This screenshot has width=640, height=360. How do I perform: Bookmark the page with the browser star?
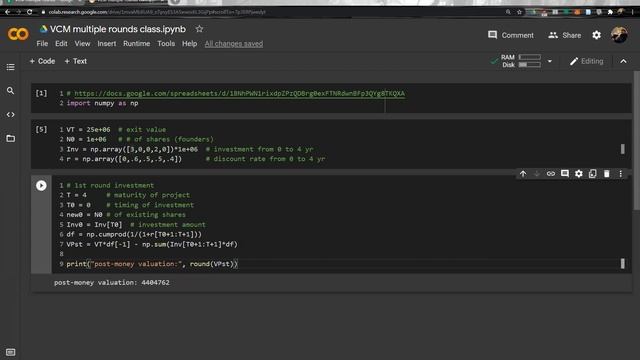(519, 12)
